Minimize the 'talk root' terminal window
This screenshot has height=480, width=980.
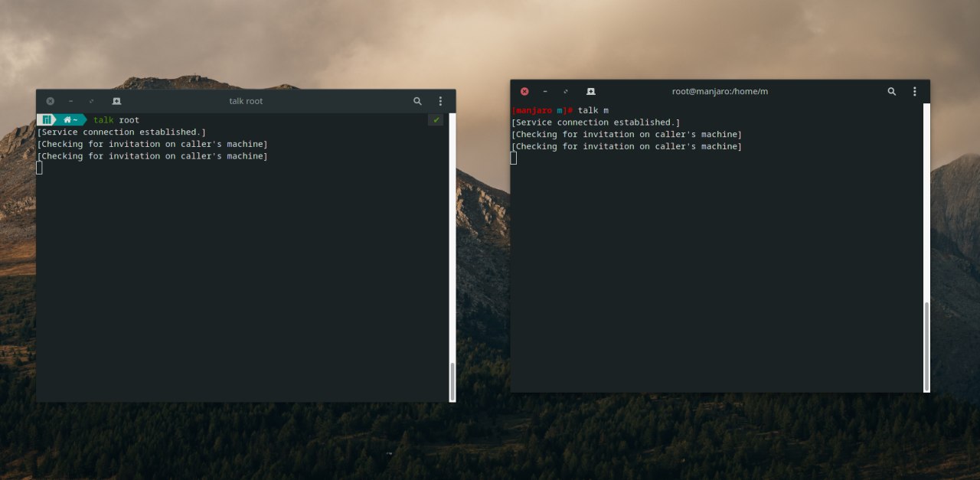pyautogui.click(x=71, y=101)
